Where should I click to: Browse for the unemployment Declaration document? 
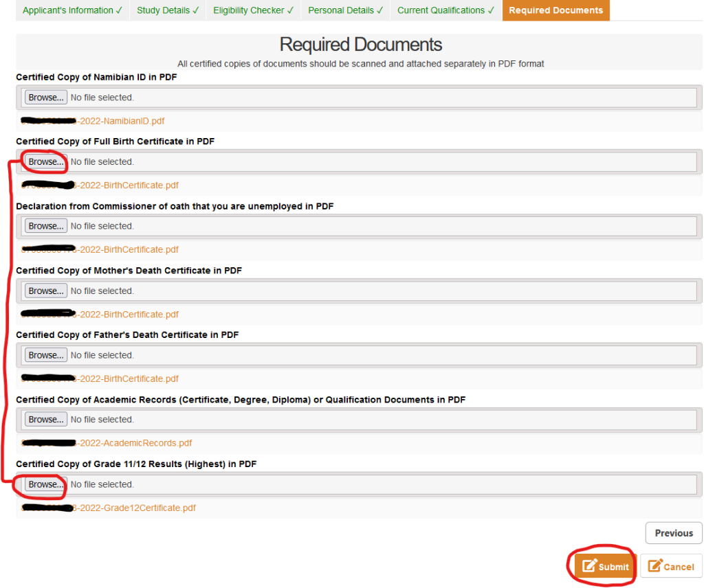[45, 225]
